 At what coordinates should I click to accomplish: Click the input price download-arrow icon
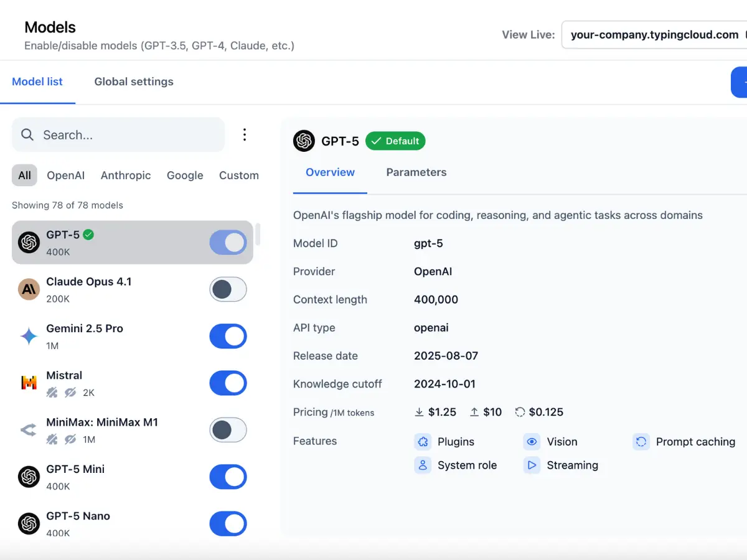coord(420,412)
